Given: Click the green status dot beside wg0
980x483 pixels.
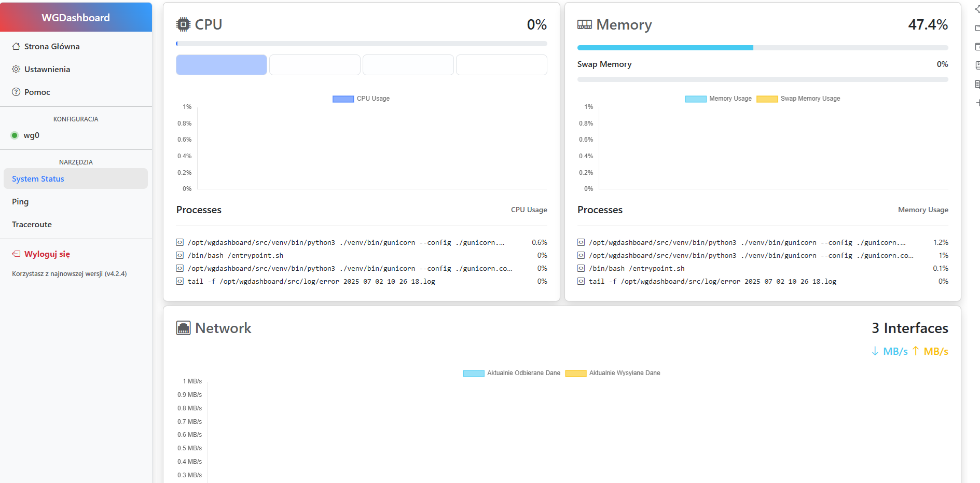Looking at the screenshot, I should tap(15, 135).
